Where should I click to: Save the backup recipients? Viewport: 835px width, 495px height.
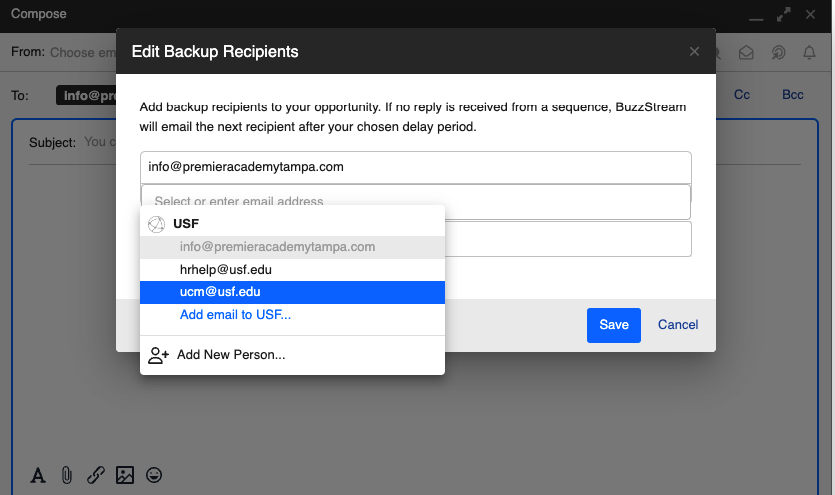coord(613,325)
